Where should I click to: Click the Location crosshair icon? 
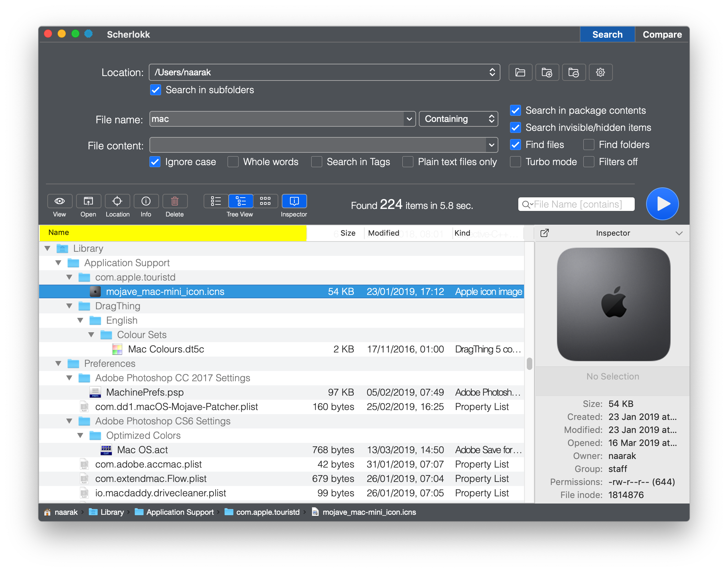117,201
